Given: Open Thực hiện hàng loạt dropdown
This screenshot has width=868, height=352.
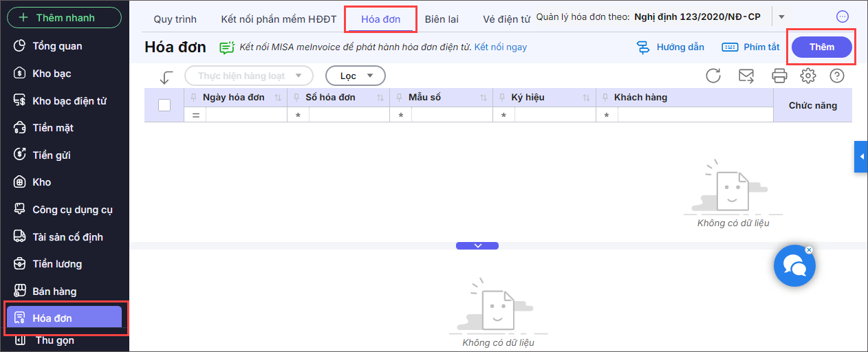Looking at the screenshot, I should 249,76.
